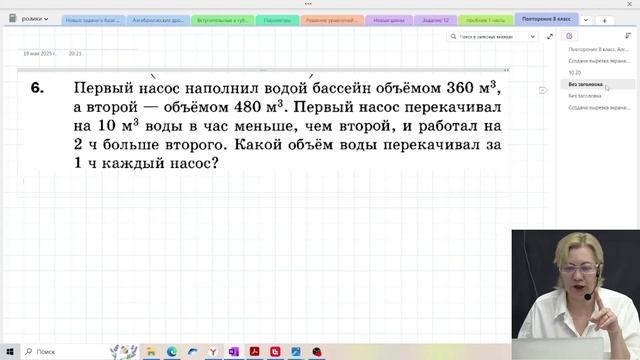Sort the page list with the sort icon
The width and height of the screenshot is (640, 360).
point(628,36)
